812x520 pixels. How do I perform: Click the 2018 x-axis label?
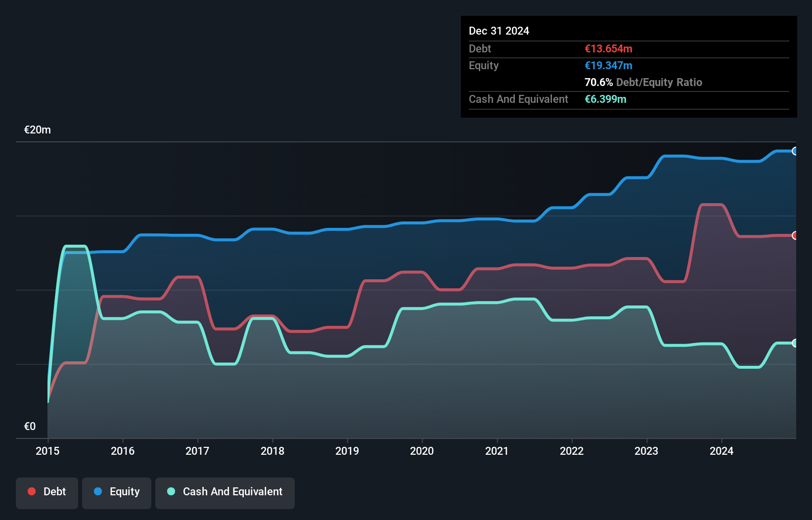272,451
